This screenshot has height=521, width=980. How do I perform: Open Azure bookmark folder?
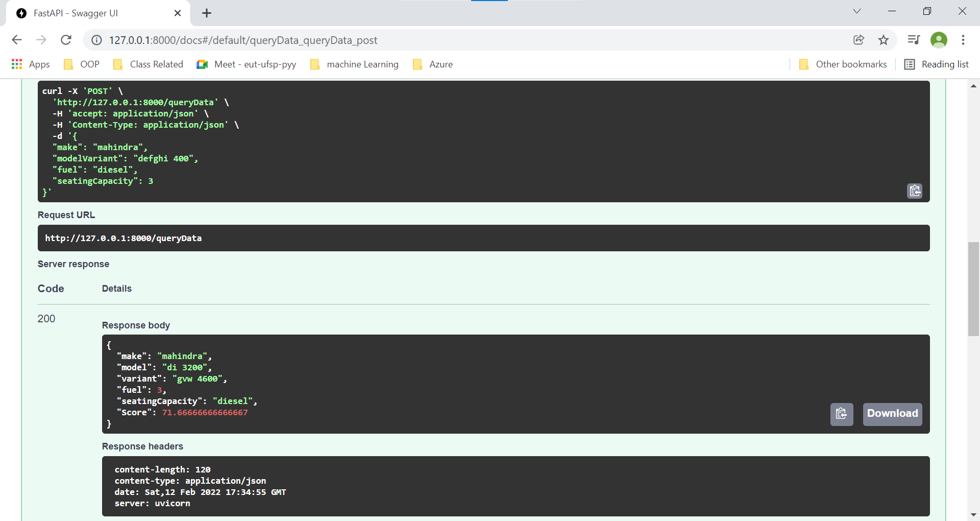click(x=433, y=64)
